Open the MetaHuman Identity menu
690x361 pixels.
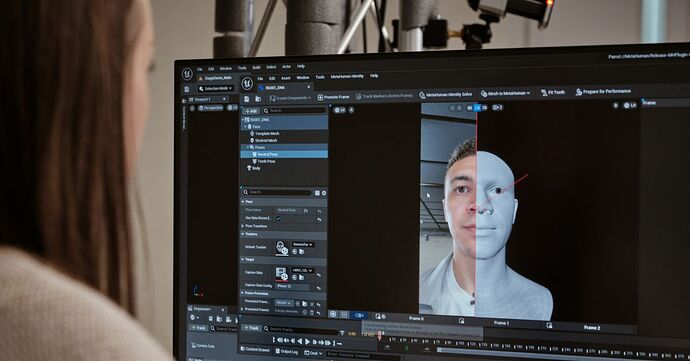click(x=347, y=76)
